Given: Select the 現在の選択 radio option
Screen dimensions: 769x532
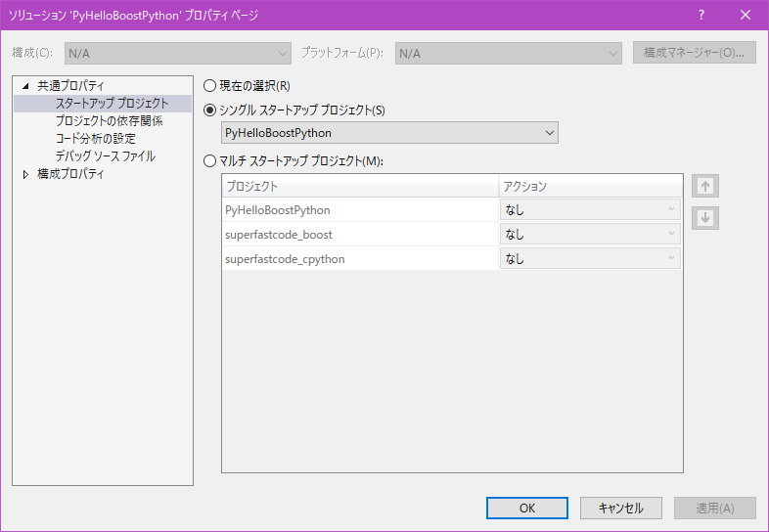Looking at the screenshot, I should (x=209, y=85).
